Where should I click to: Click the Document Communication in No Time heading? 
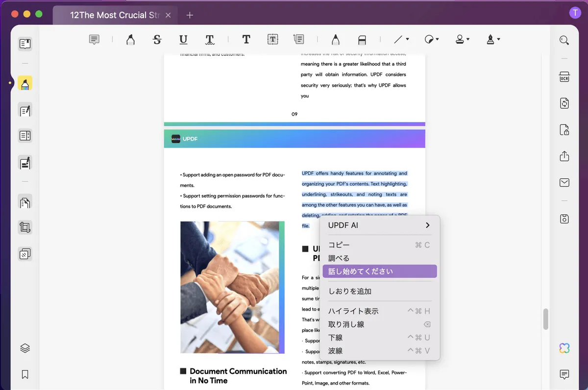(x=238, y=376)
